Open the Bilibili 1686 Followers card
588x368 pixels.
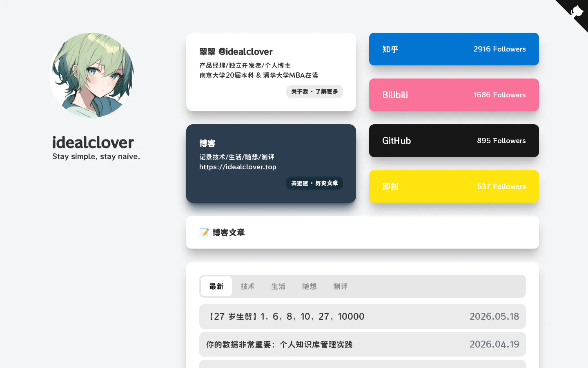454,95
